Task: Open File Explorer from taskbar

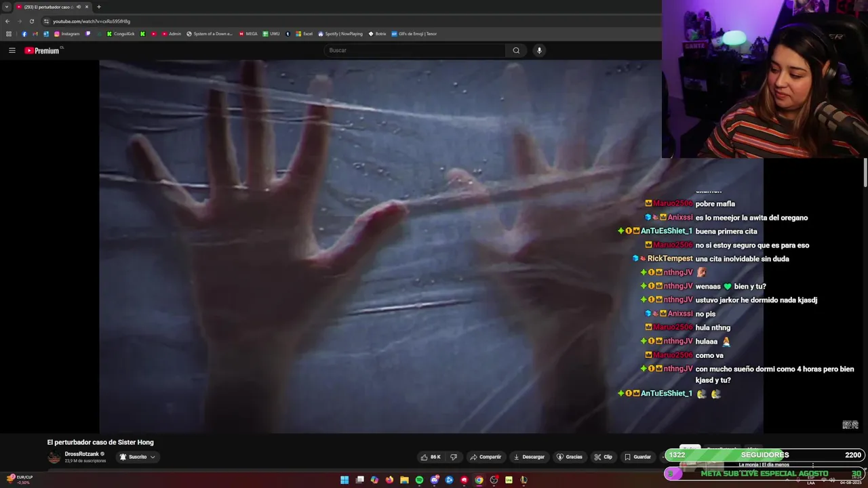Action: pos(404,480)
